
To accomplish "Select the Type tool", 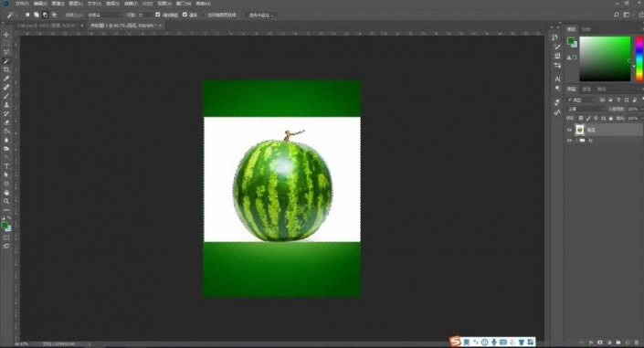I will pos(6,166).
